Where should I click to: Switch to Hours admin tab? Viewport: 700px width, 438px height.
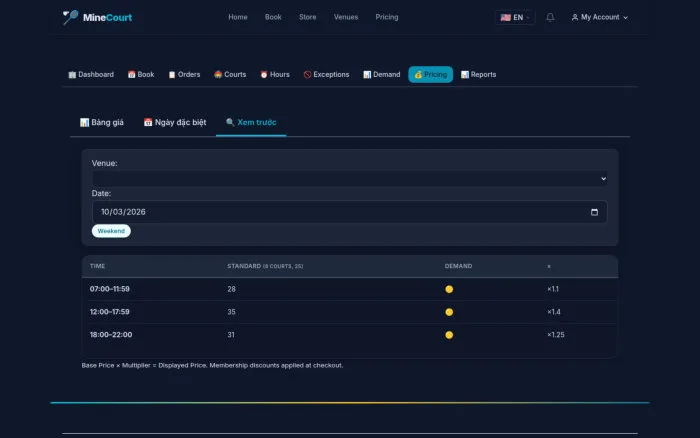tap(275, 75)
